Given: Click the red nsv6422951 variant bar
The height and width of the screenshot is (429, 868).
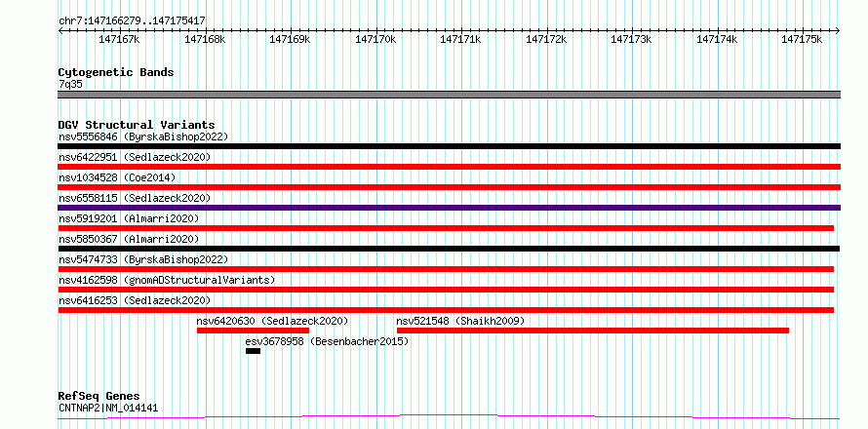Looking at the screenshot, I should [x=449, y=167].
